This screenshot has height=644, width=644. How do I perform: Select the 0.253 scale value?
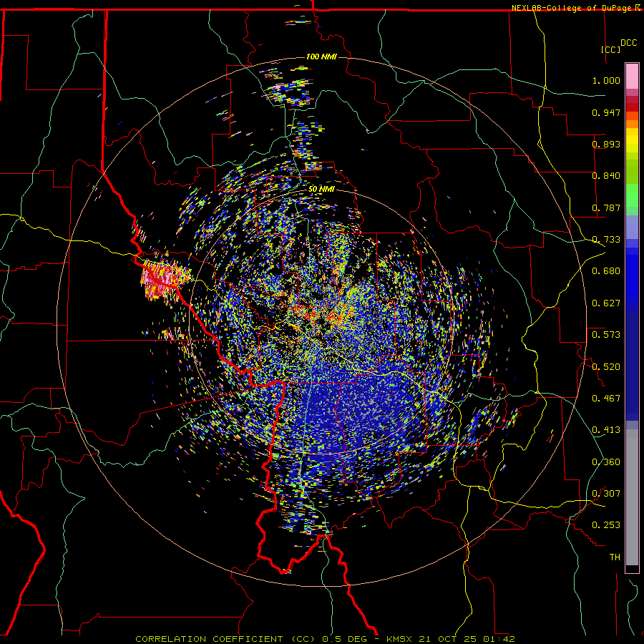[606, 525]
